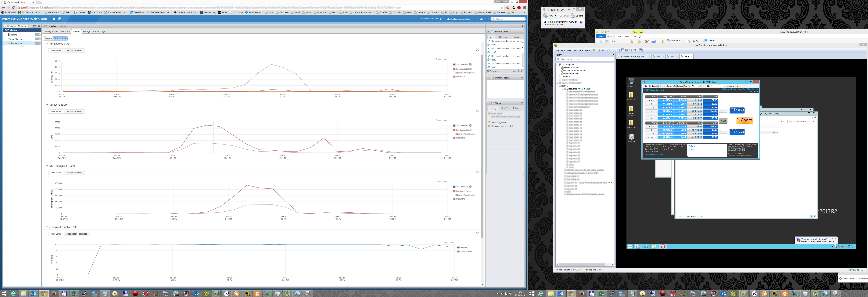Image resolution: width=868 pixels, height=297 pixels.
Task: Collapse Hit Rate & Eviction Rate section
Action: pos(47,227)
